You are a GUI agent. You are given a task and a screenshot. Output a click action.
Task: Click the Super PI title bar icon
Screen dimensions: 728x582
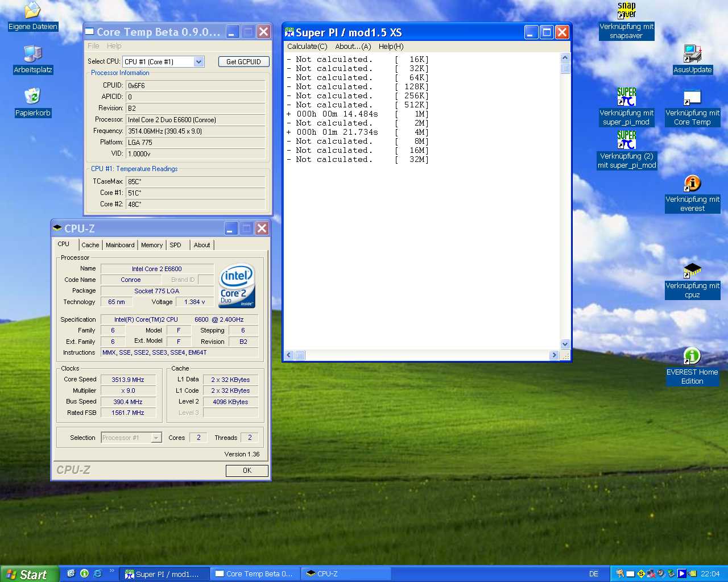pyautogui.click(x=289, y=32)
